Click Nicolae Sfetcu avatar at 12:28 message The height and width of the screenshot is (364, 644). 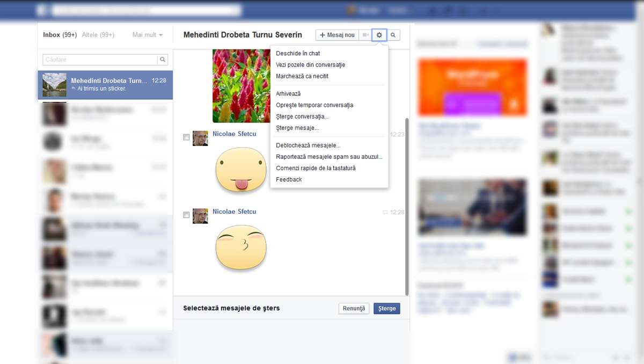(200, 216)
